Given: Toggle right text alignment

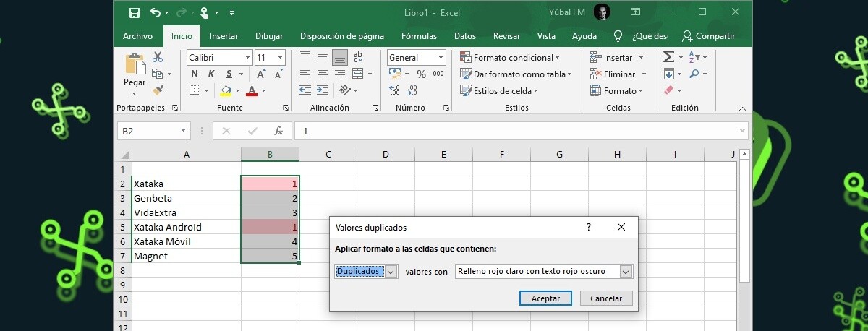Looking at the screenshot, I should tap(339, 74).
